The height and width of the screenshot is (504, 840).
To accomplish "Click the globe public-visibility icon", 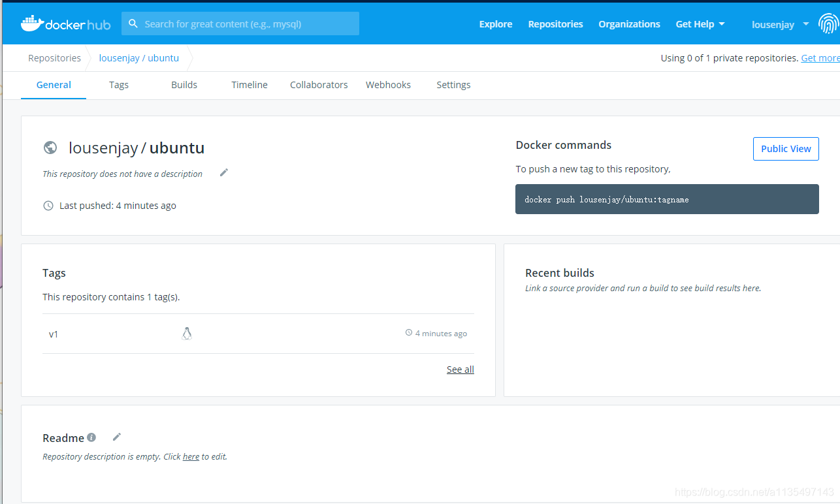I will coord(50,148).
